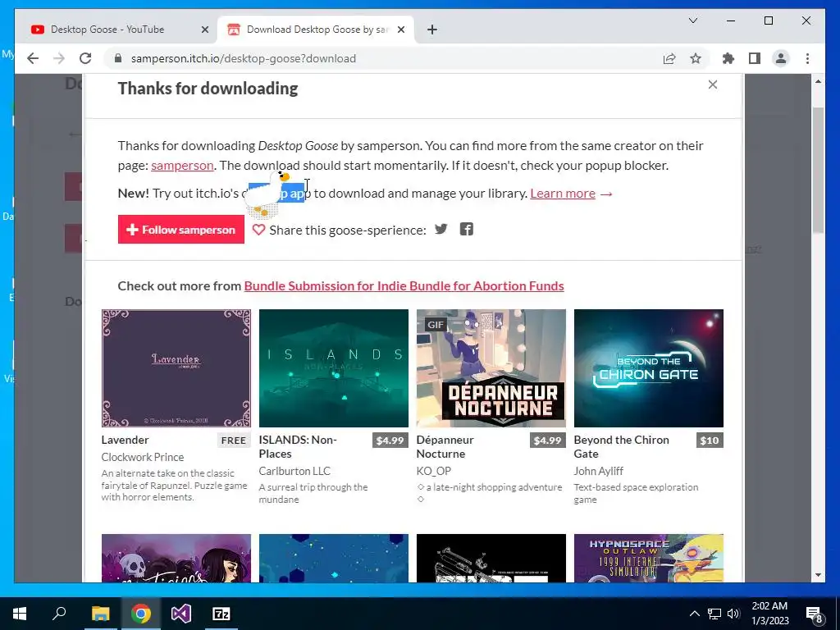Close the Thanks for downloading dialog
Image resolution: width=840 pixels, height=630 pixels.
coord(713,84)
